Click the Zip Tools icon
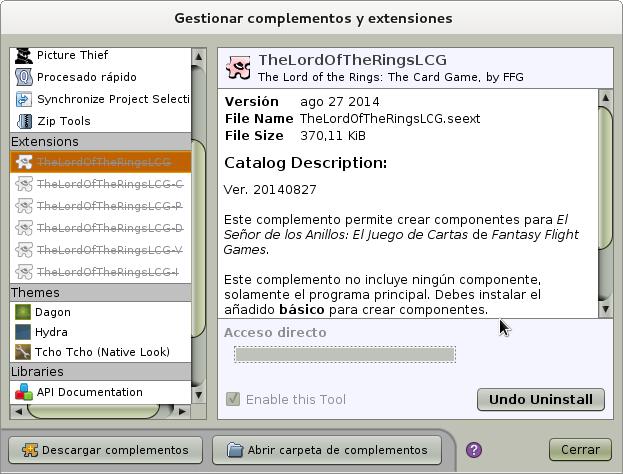Image resolution: width=623 pixels, height=474 pixels. coord(24,121)
